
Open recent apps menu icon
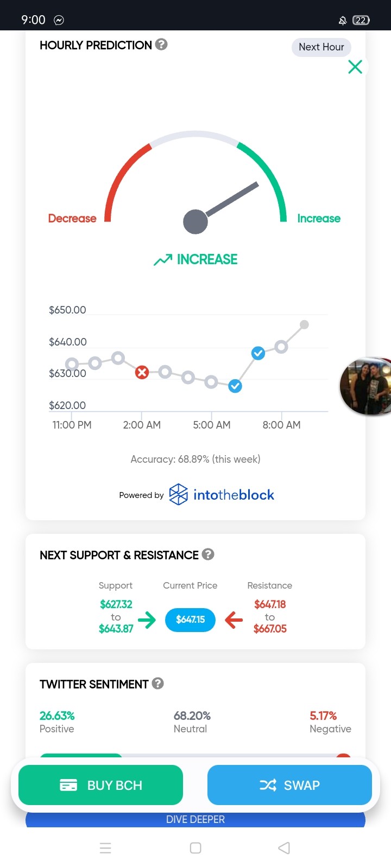pyautogui.click(x=106, y=848)
